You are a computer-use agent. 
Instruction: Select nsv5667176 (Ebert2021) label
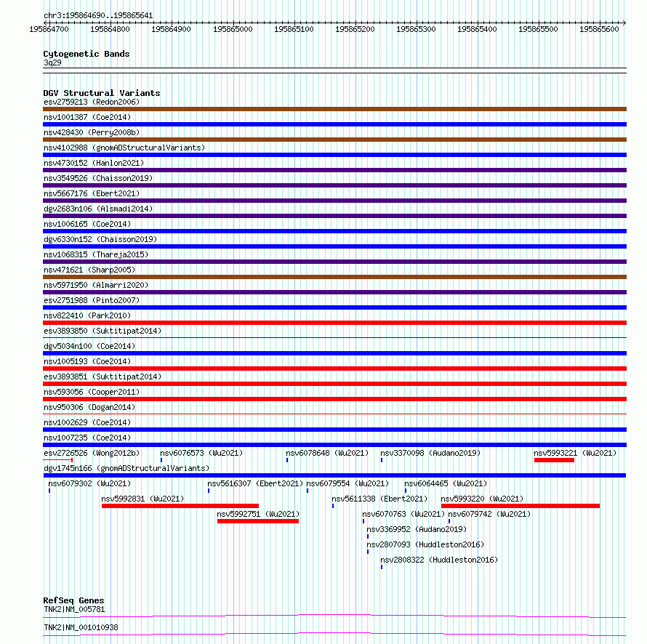(x=92, y=193)
